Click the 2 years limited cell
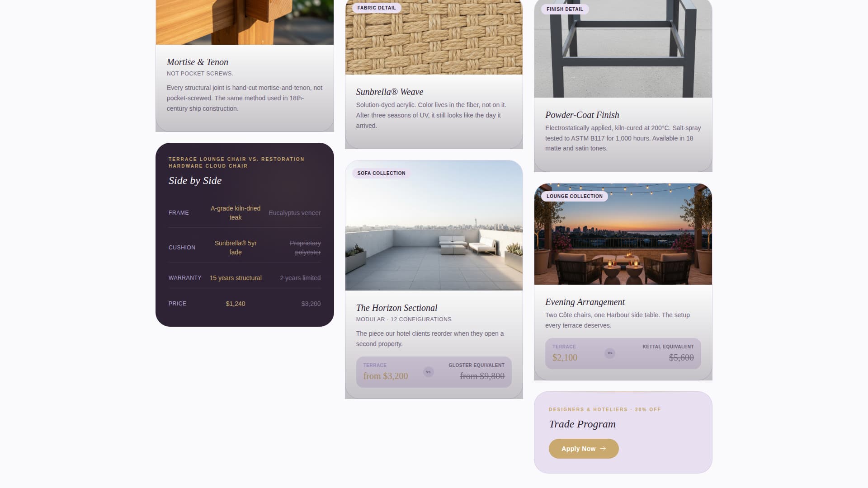 point(300,278)
